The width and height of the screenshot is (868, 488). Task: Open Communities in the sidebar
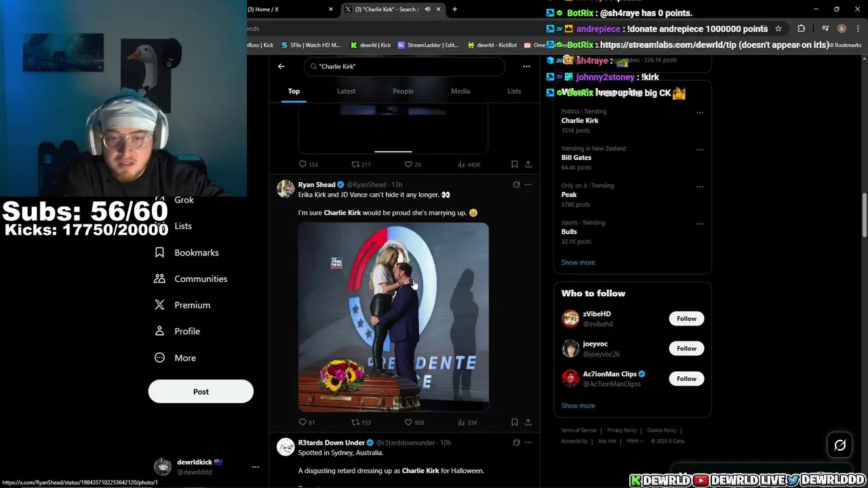tap(191, 279)
